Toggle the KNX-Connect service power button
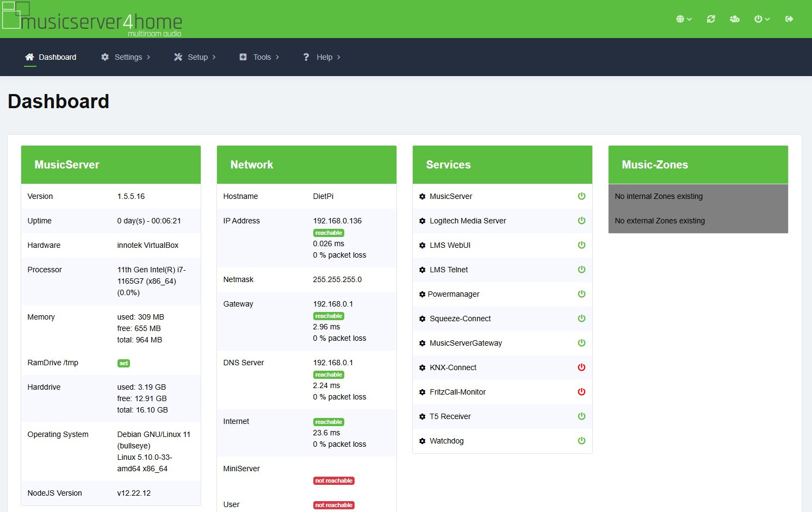 point(581,367)
